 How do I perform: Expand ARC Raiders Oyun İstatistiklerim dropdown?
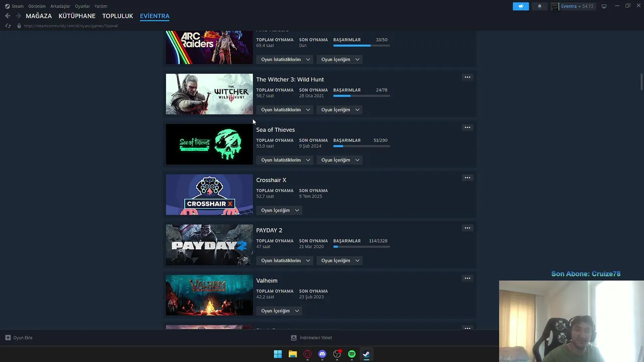tap(285, 59)
